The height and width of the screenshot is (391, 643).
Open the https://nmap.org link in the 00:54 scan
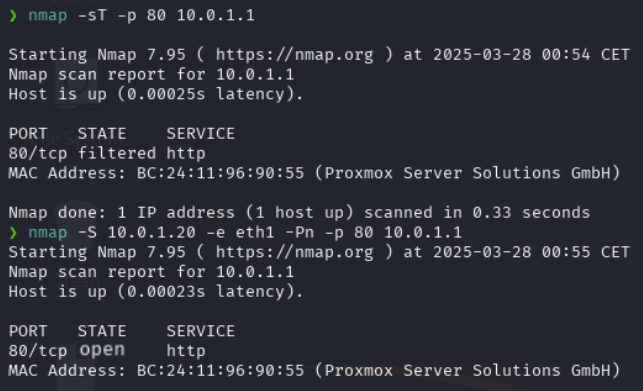pos(295,55)
